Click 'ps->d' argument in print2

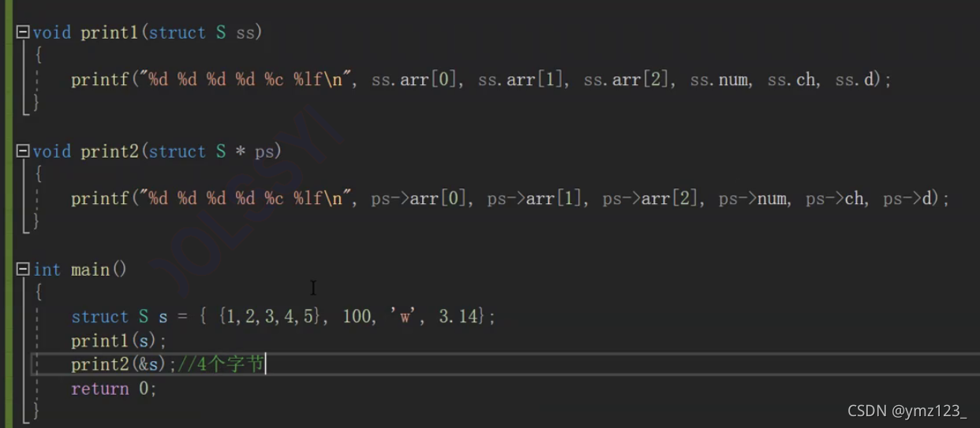tap(907, 199)
